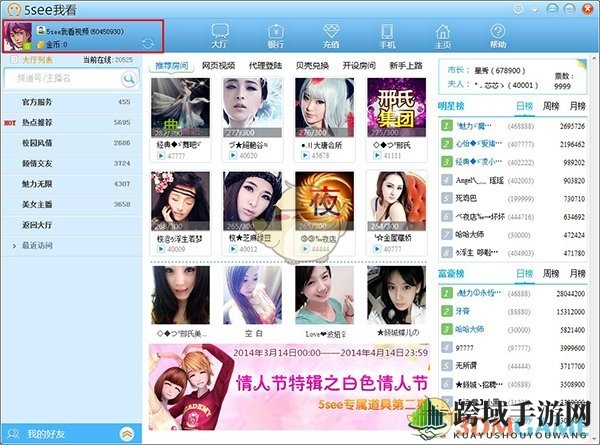Open the 帮助 help icon
Screen dimensions: 600x445
[498, 36]
